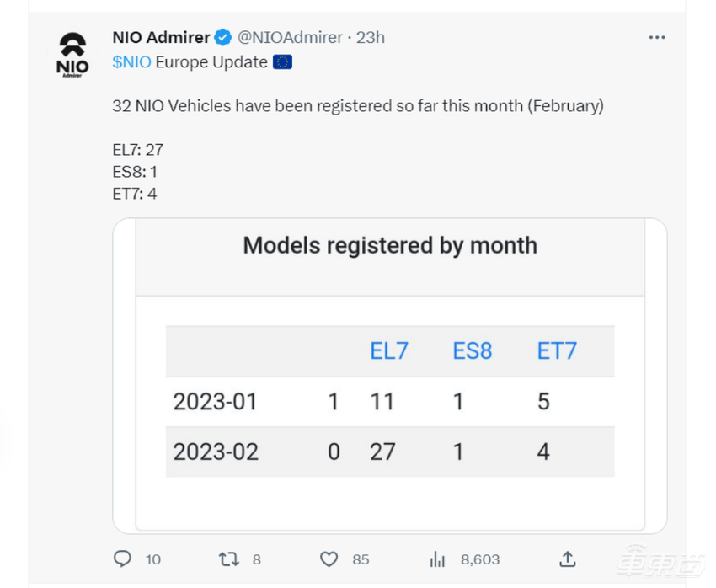Open the NIO Admirer profile avatar
The width and height of the screenshot is (716, 588).
pyautogui.click(x=72, y=55)
